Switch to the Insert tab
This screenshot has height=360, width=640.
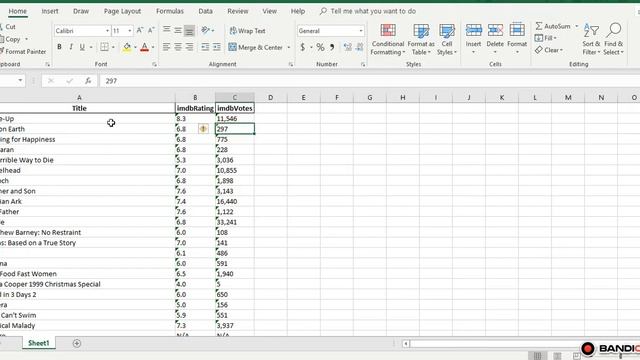click(x=50, y=11)
